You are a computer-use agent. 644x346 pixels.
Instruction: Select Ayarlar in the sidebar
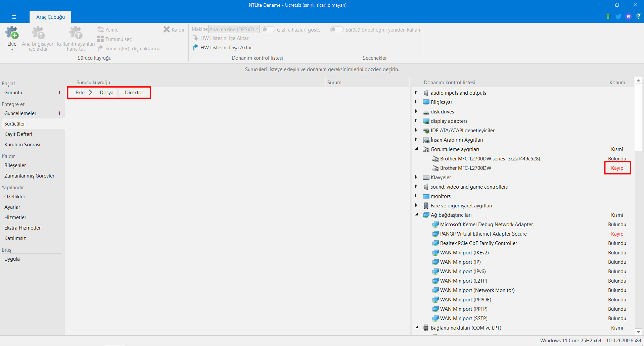tap(32, 207)
